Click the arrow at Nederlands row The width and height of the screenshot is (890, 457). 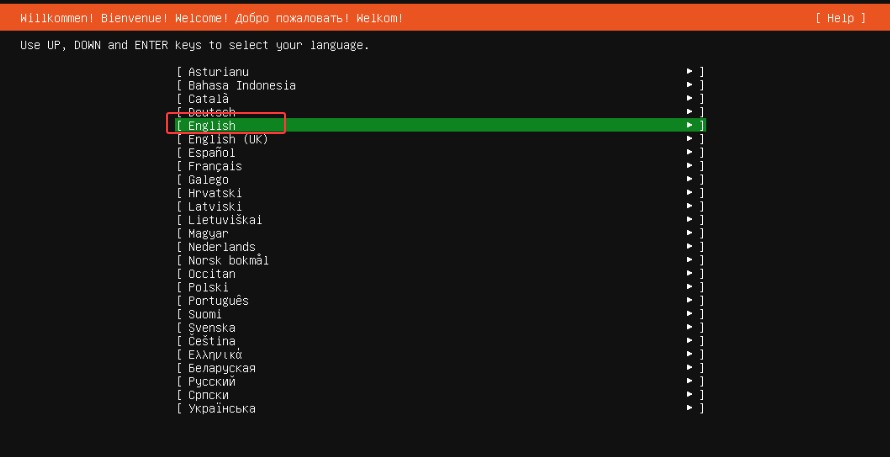(690, 247)
